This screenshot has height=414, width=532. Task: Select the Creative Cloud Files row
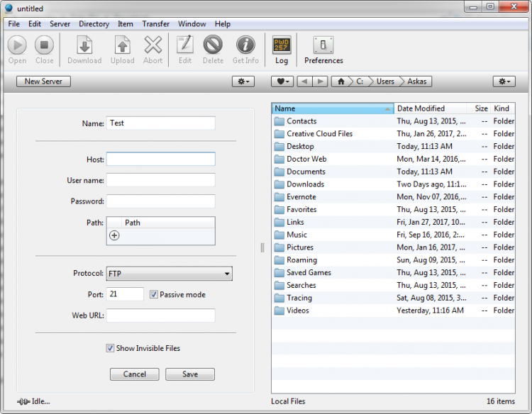pyautogui.click(x=394, y=134)
